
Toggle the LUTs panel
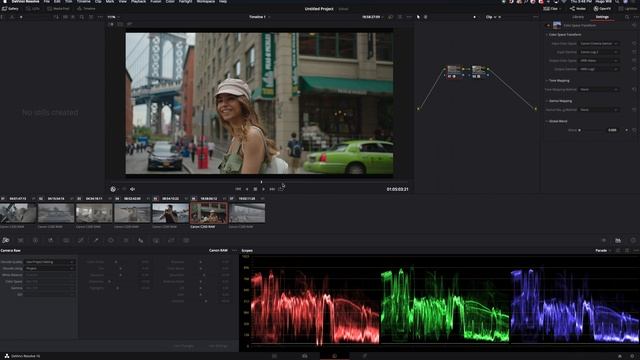click(33, 9)
